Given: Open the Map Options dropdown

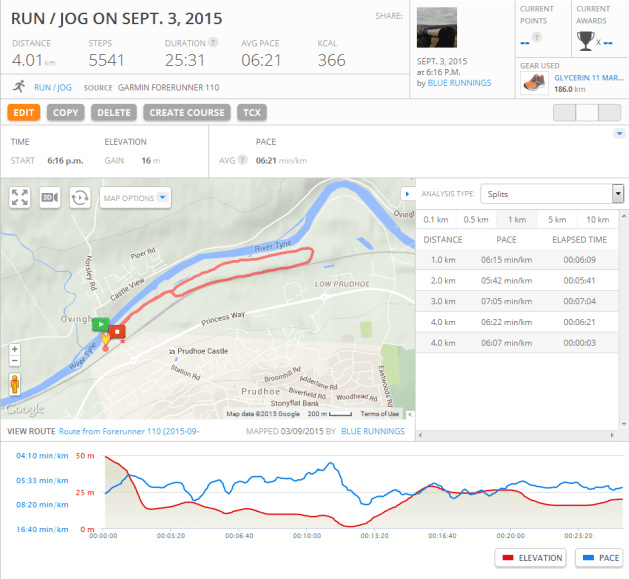Looking at the screenshot, I should click(x=136, y=198).
